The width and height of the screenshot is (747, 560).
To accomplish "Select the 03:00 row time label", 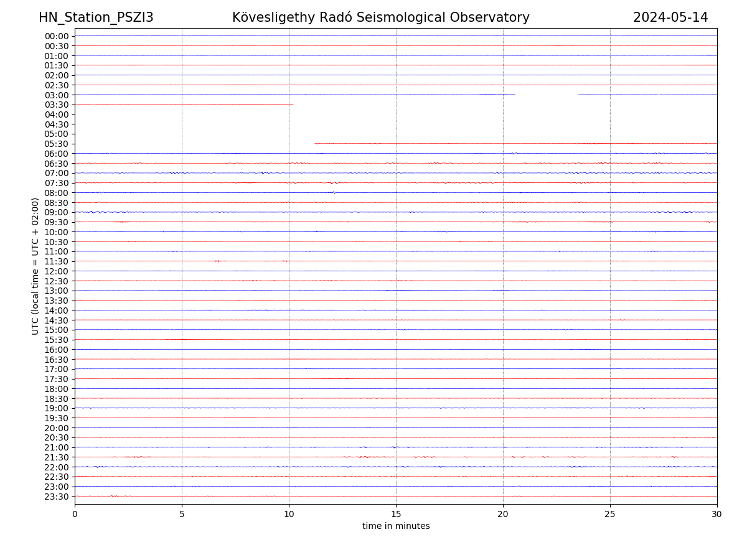I will click(x=57, y=95).
